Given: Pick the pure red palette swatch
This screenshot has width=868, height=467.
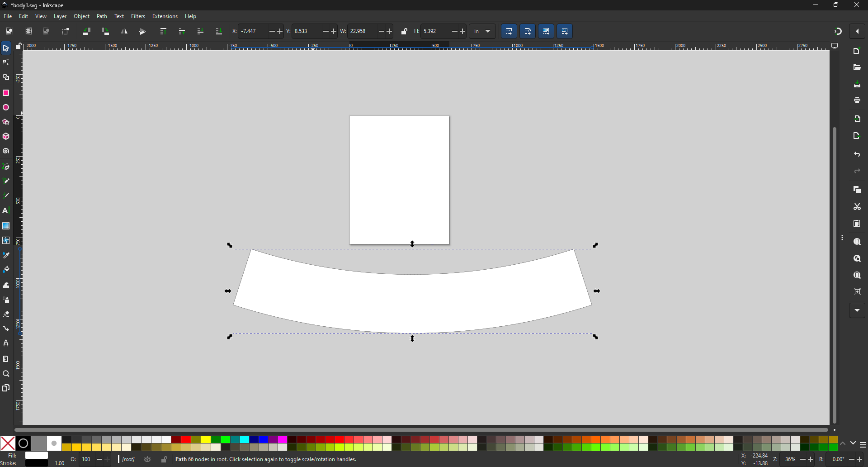Looking at the screenshot, I should click(x=186, y=440).
